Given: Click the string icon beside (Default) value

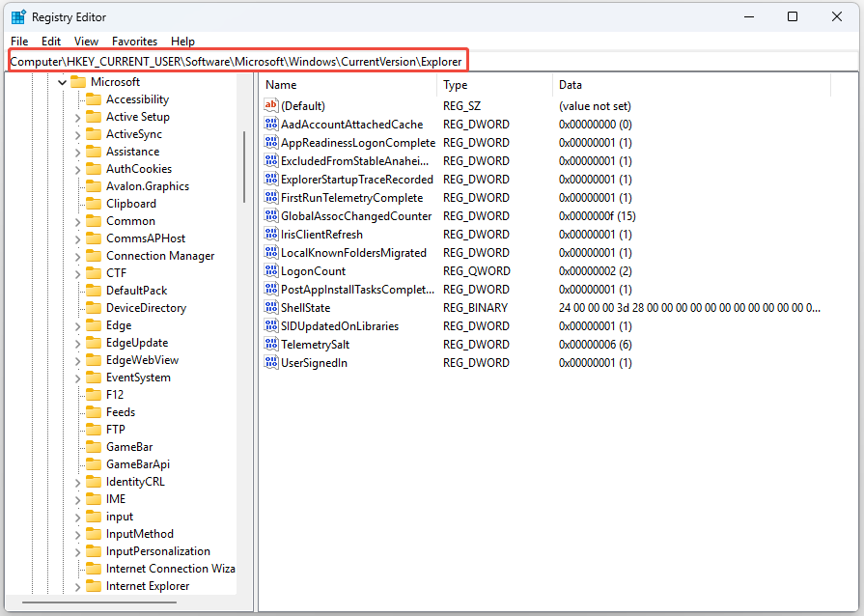Looking at the screenshot, I should [x=271, y=105].
